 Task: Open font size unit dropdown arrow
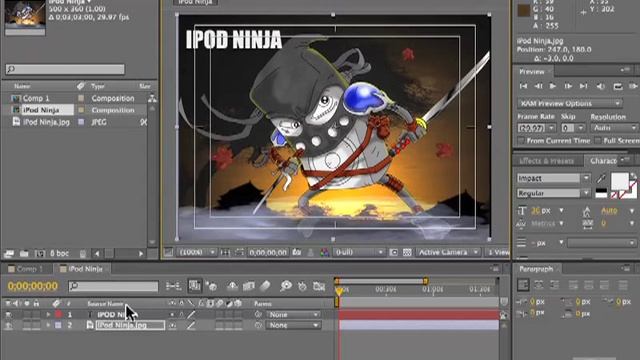(561, 211)
